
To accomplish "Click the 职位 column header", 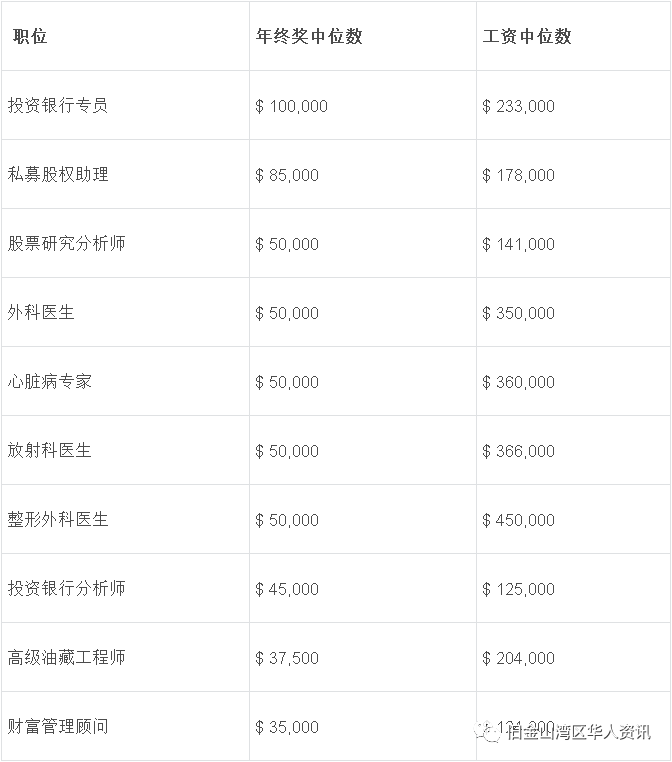I will (x=30, y=36).
